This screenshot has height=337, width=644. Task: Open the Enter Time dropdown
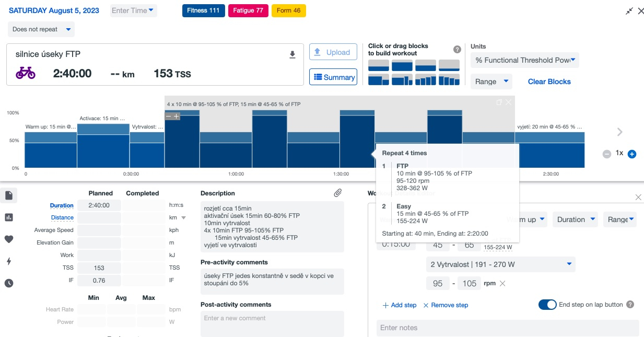133,10
